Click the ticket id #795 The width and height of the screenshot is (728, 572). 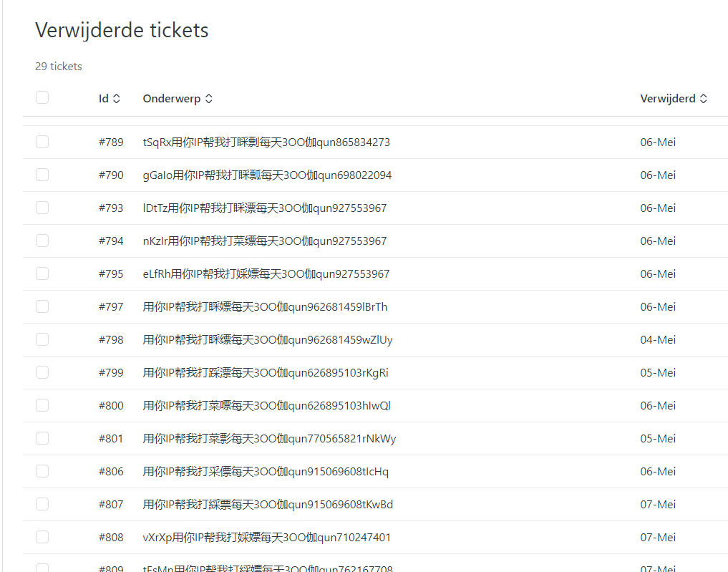point(111,274)
